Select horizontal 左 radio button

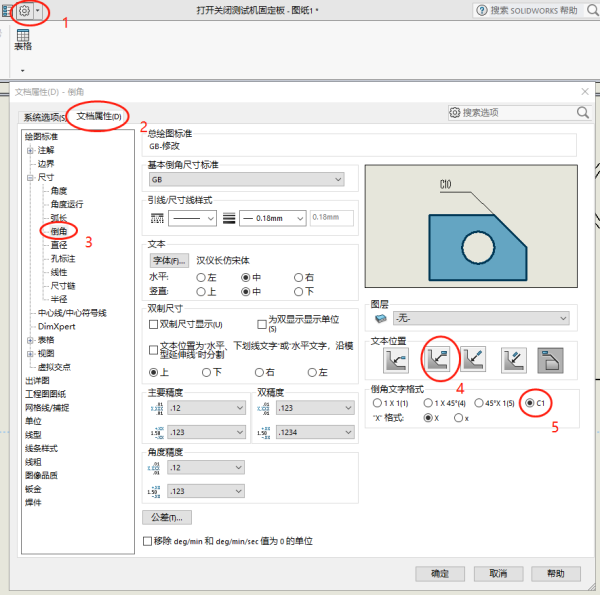[201, 277]
